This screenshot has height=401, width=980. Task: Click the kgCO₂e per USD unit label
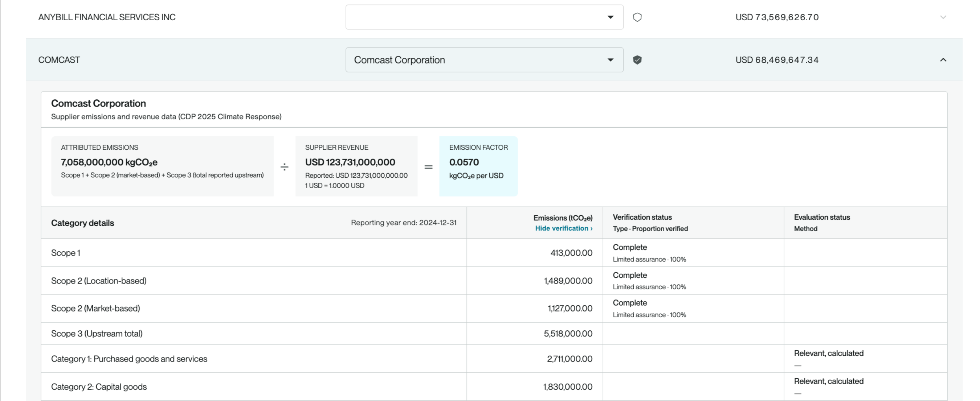coord(476,175)
